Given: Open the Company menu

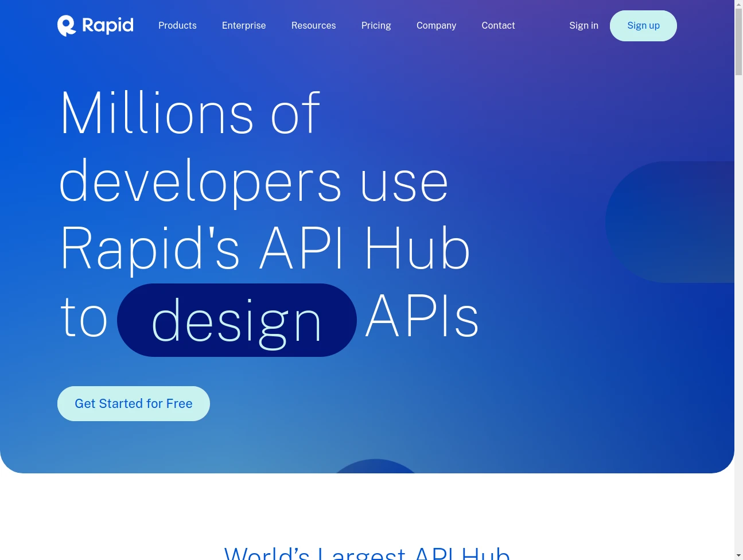Looking at the screenshot, I should click(x=436, y=25).
